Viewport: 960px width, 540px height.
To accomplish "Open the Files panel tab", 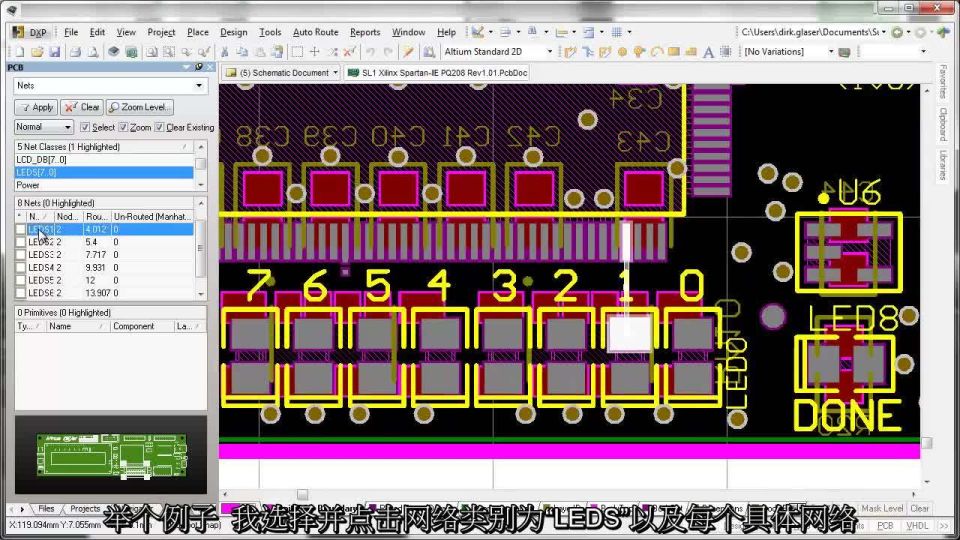I will tap(46, 509).
